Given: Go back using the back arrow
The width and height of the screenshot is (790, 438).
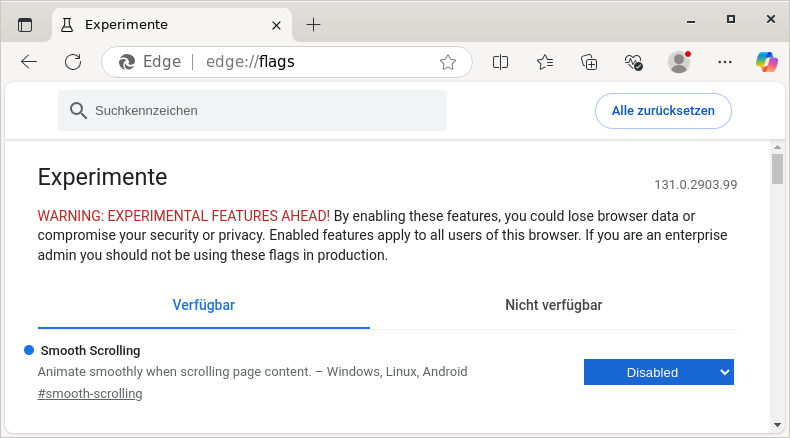Looking at the screenshot, I should coord(29,62).
